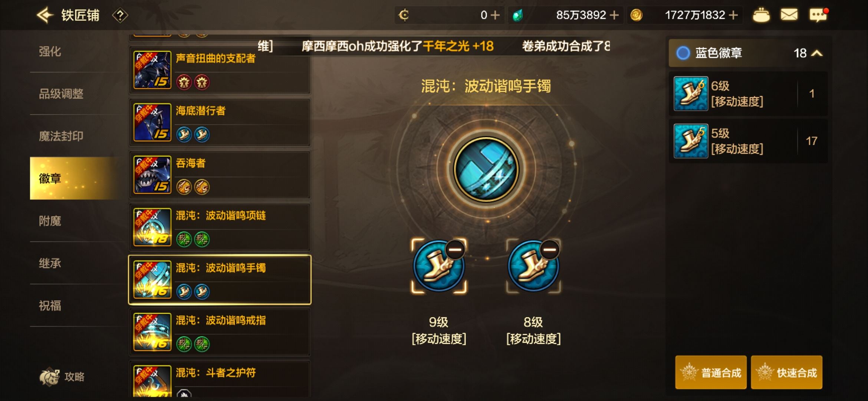
Task: Toggle the 蓝色徽章 blue circle filter
Action: [683, 53]
